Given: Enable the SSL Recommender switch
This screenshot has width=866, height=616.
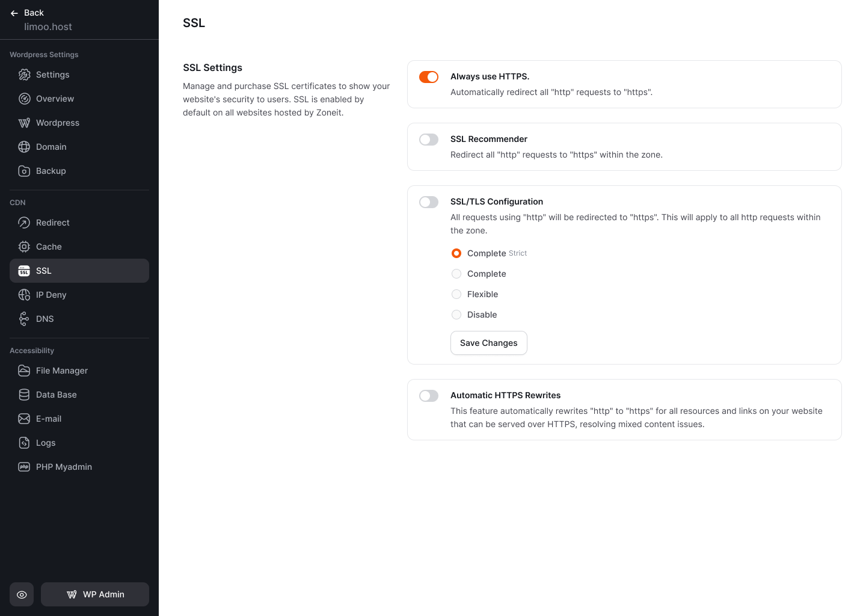Looking at the screenshot, I should point(429,140).
